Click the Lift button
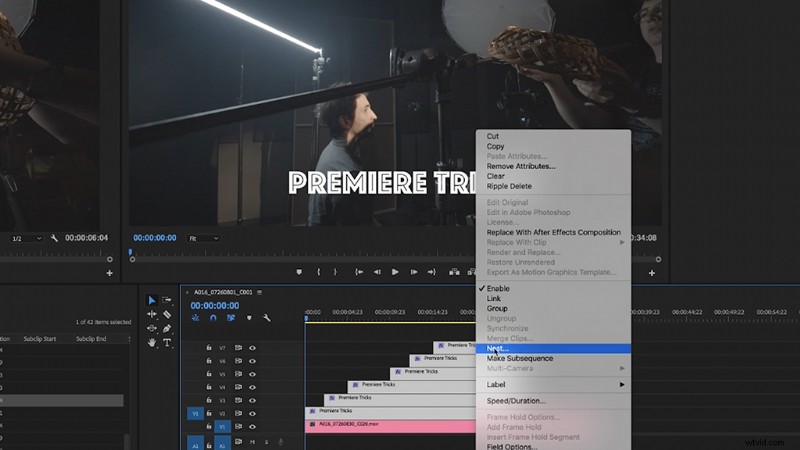The width and height of the screenshot is (800, 450). pos(454,272)
